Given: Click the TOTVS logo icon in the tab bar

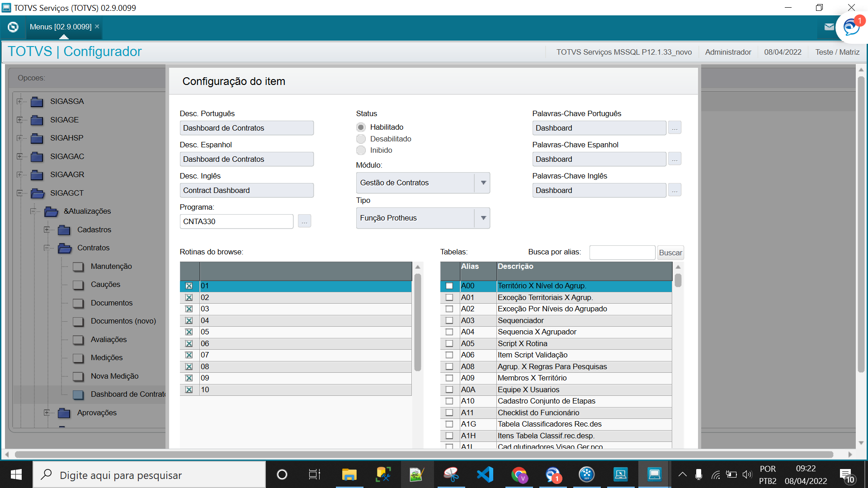Looking at the screenshot, I should coord(13,27).
